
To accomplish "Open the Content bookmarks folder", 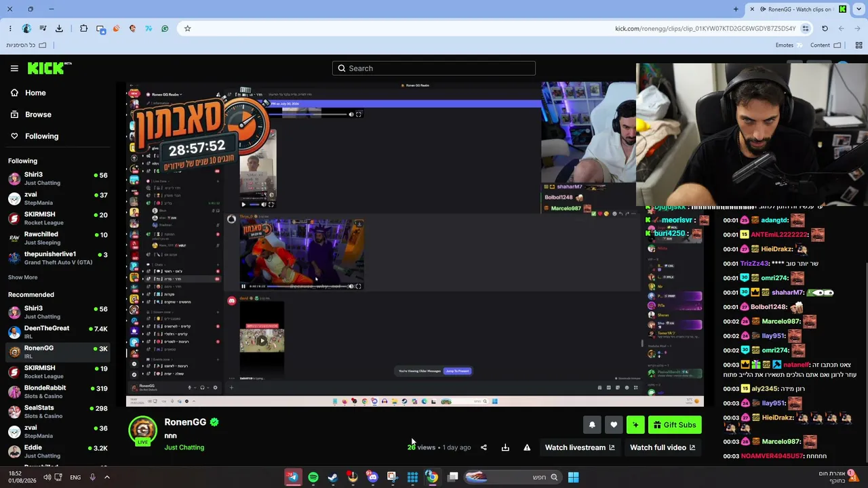I will coord(825,45).
